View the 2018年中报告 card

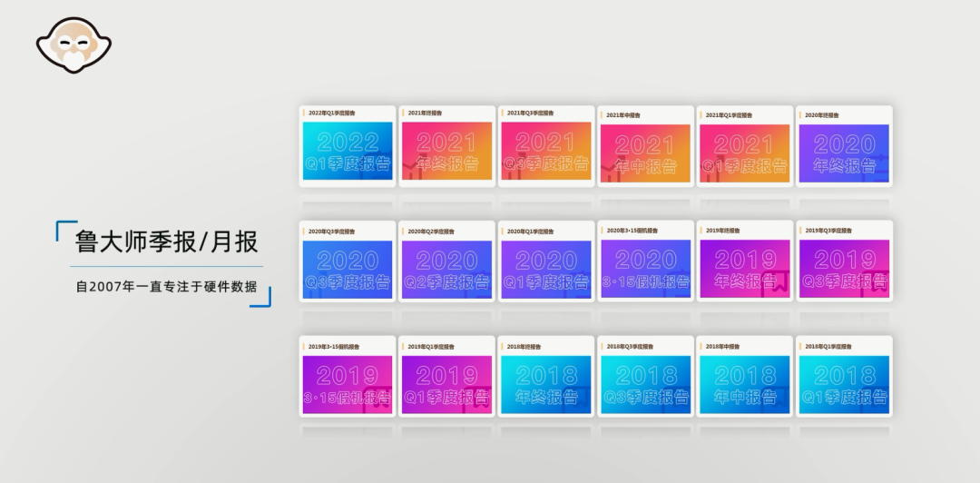click(745, 377)
